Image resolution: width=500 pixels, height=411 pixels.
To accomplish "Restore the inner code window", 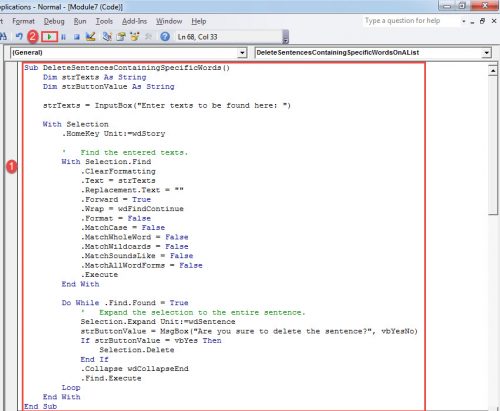I will click(x=482, y=21).
